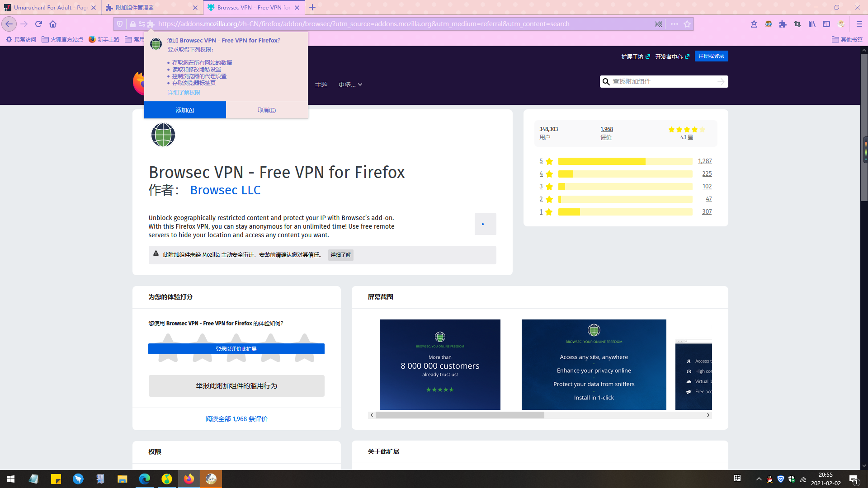Open the Library books icon
The image size is (868, 488).
pos(812,24)
